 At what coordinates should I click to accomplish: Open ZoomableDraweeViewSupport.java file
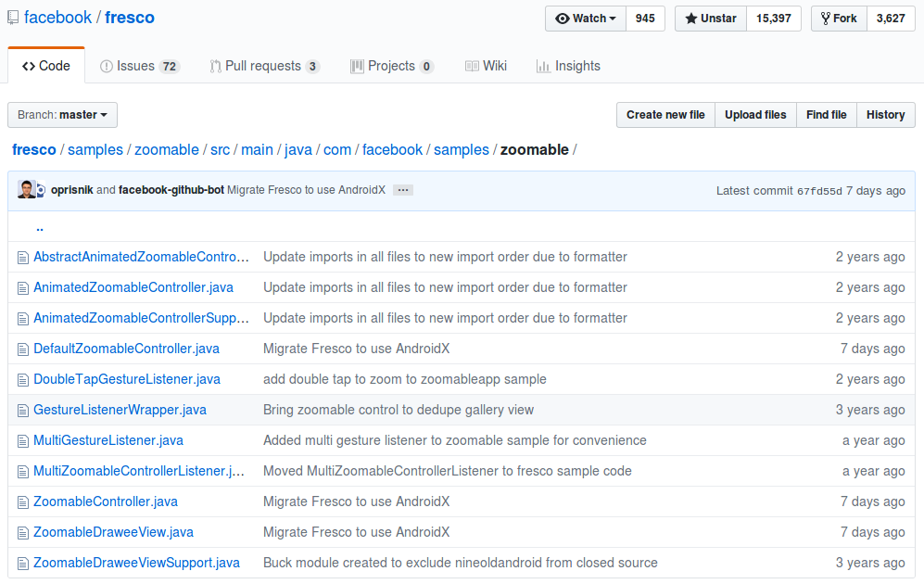(137, 564)
